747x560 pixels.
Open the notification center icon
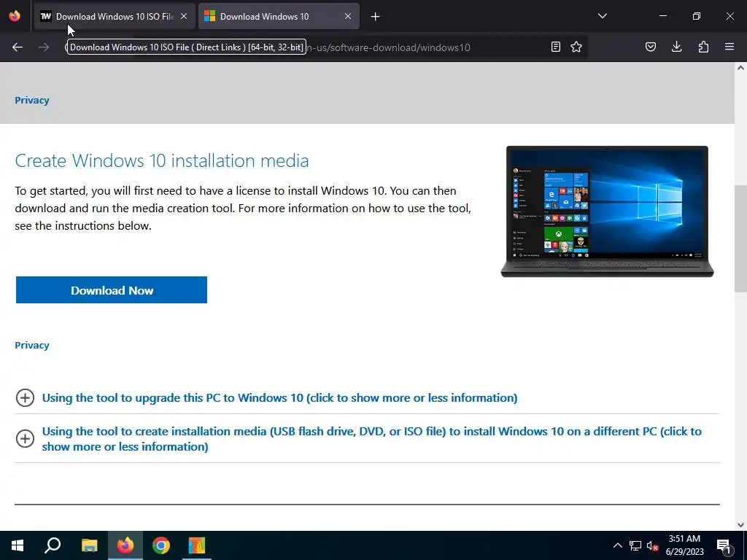point(724,545)
